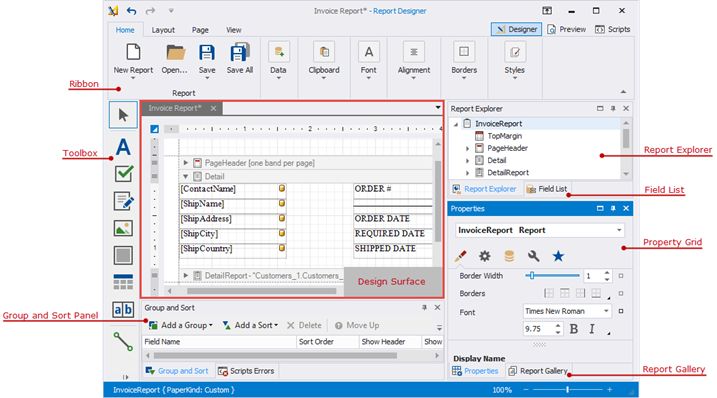Open the Data database category in Properties
This screenshot has width=717, height=398.
pos(509,256)
